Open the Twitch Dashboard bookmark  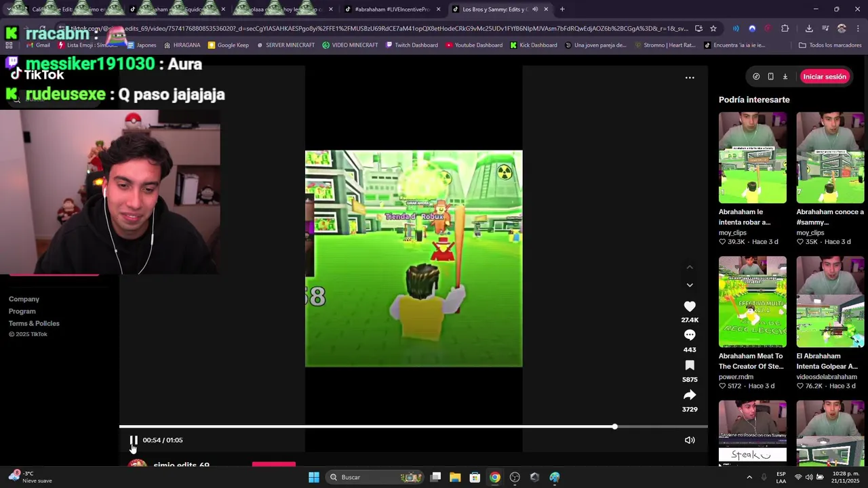pos(411,45)
